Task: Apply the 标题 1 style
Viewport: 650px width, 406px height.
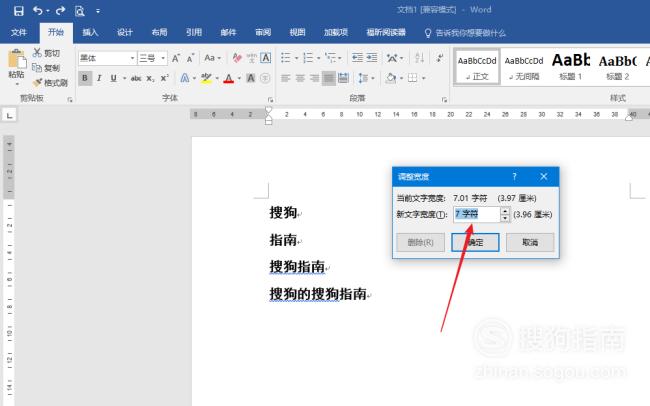Action: tap(571, 67)
